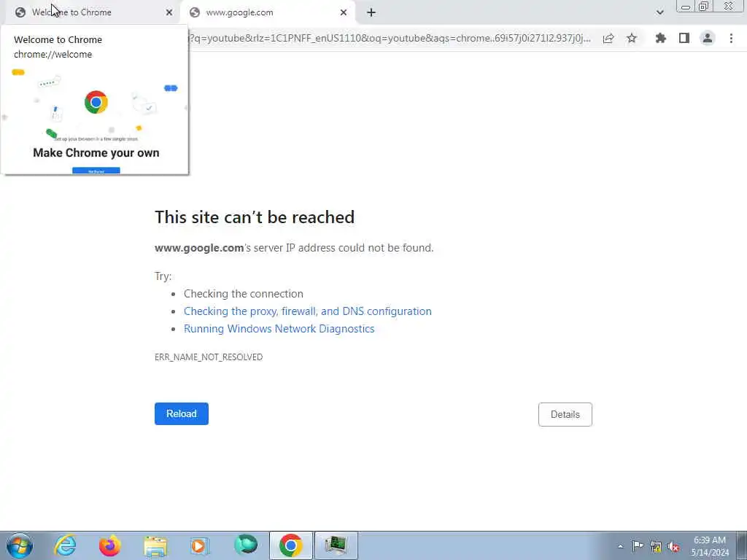Click the Chrome taskbar icon
Viewport: 747px width, 560px height.
click(290, 545)
